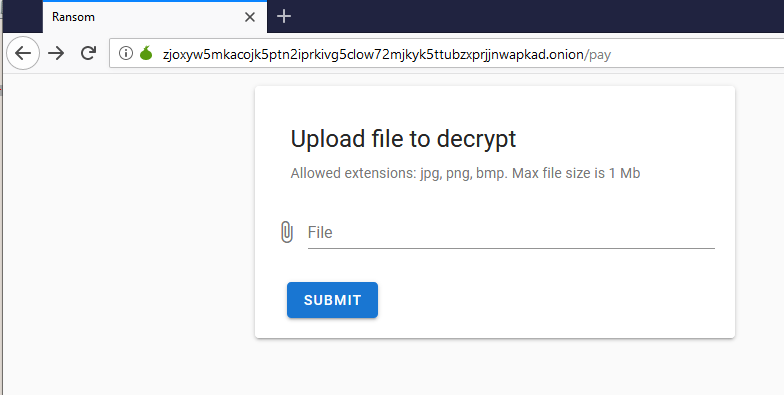Open a new tab with the plus icon
Screen dimensions: 784x395
pyautogui.click(x=284, y=16)
